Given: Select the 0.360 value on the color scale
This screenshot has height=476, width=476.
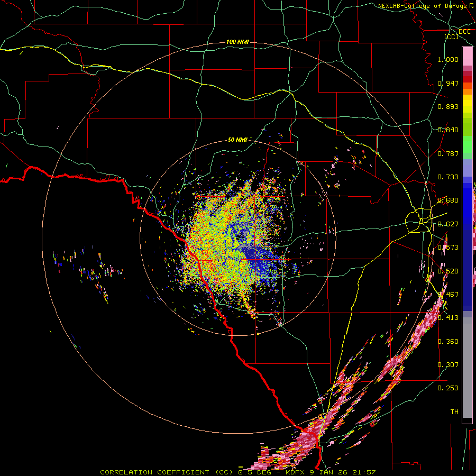Looking at the screenshot, I should (x=448, y=342).
